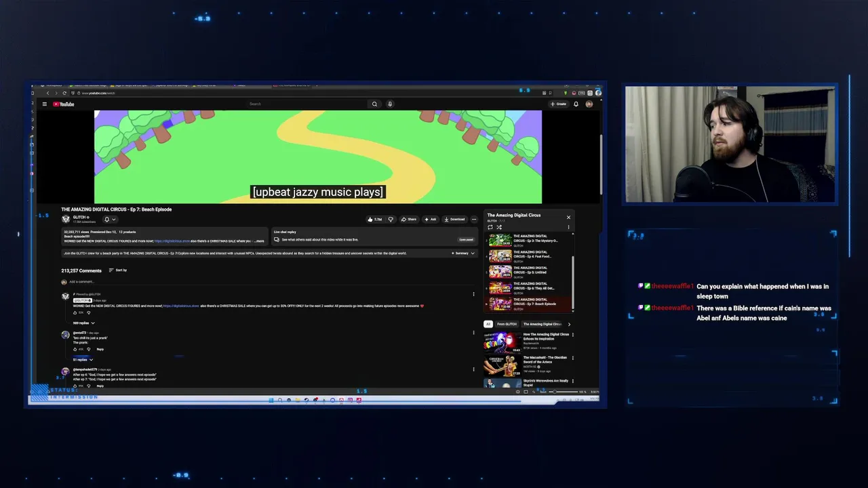Expand the description with ...more

tap(260, 241)
